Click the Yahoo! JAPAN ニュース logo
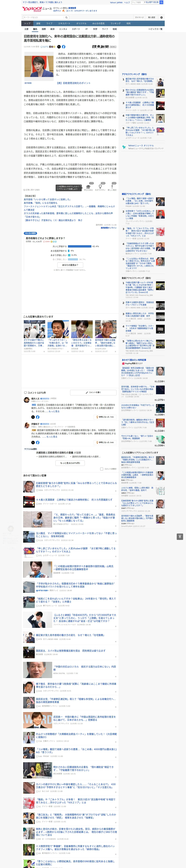Screen dimensions: 186x868 [37, 9]
